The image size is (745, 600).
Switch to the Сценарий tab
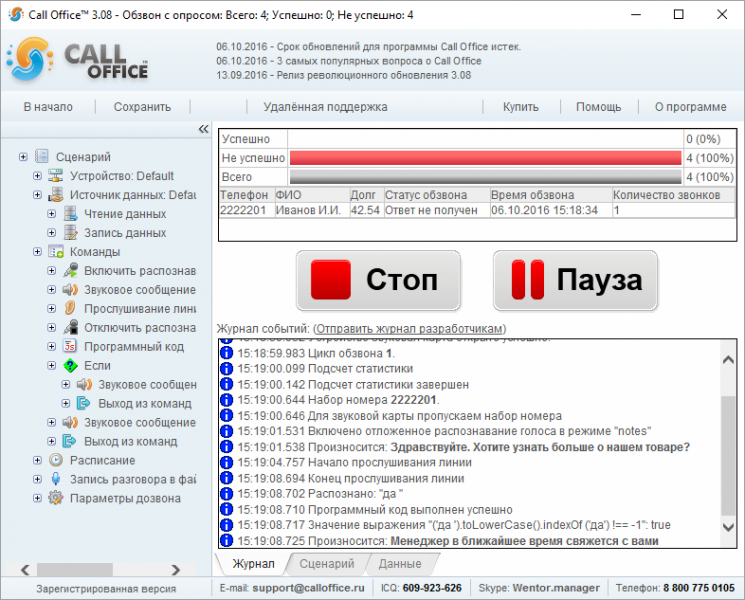[327, 563]
